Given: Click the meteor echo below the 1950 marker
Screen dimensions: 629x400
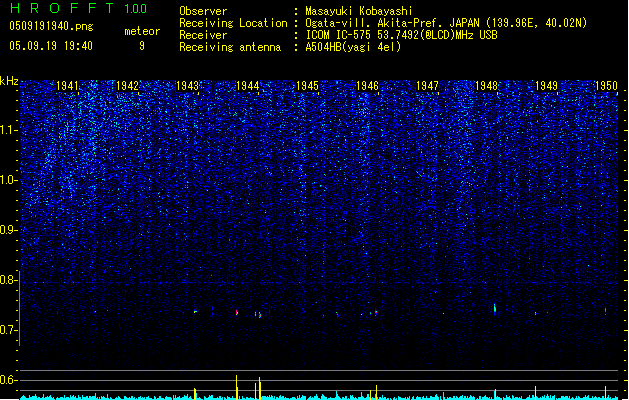Looking at the screenshot, I should click(605, 311).
